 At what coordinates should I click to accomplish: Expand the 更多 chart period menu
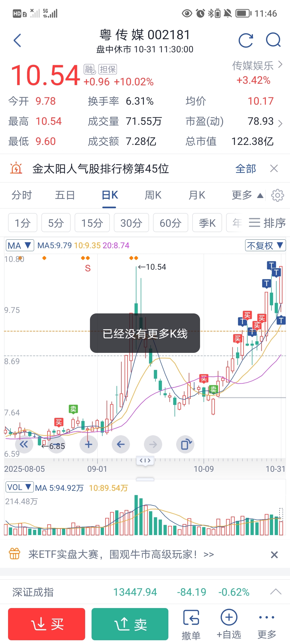247,195
